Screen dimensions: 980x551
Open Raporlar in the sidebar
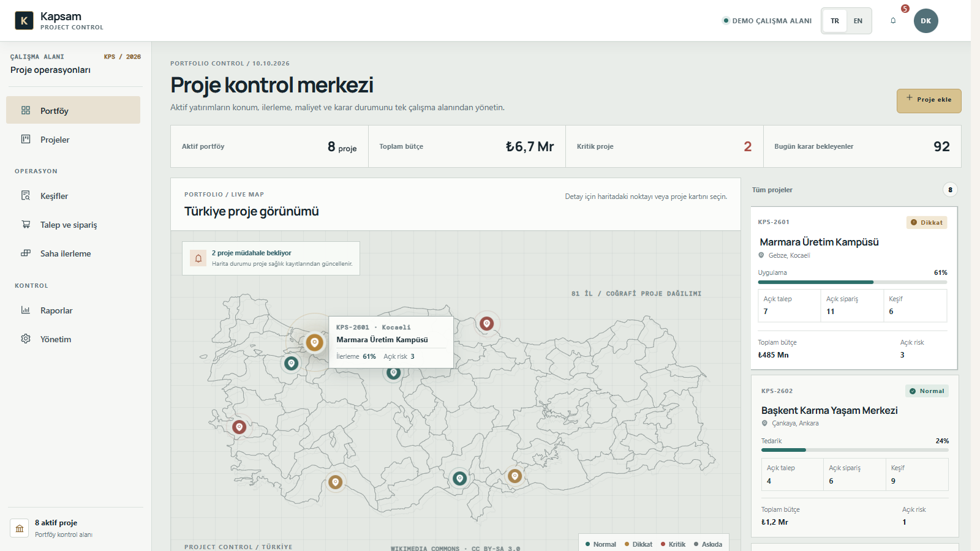point(73,310)
